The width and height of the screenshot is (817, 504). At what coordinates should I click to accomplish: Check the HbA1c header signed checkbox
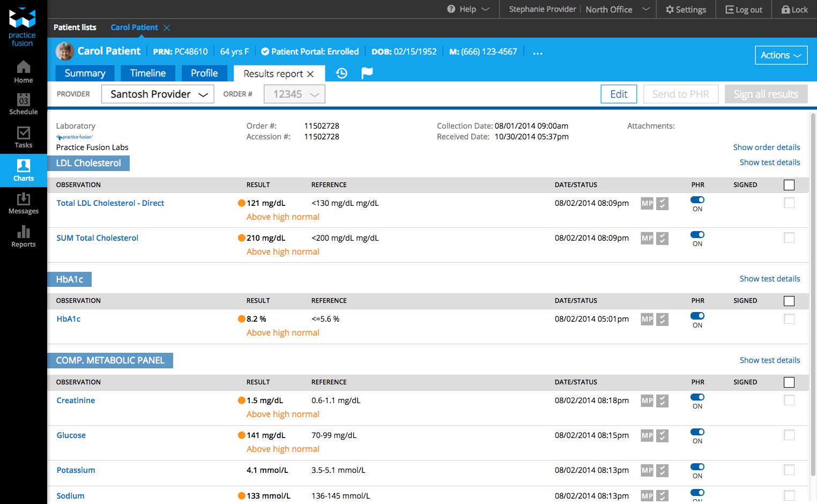point(789,301)
